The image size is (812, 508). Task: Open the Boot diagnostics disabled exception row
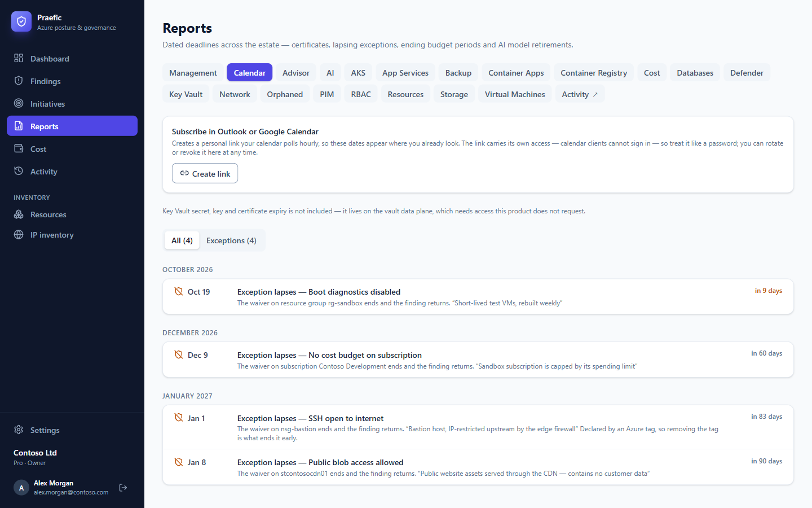tap(478, 297)
